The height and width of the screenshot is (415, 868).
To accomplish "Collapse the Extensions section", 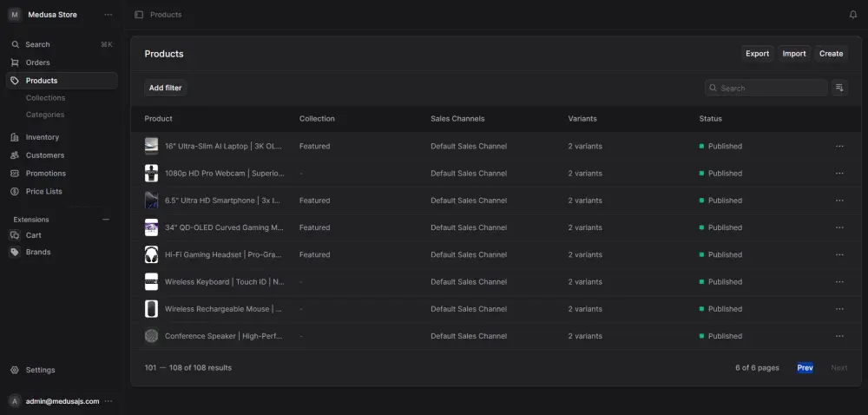I will (x=106, y=220).
